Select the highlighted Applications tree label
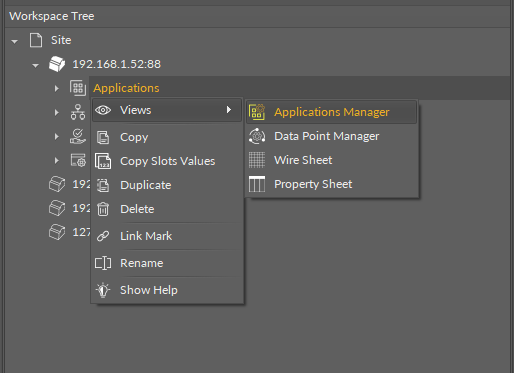 coord(126,88)
